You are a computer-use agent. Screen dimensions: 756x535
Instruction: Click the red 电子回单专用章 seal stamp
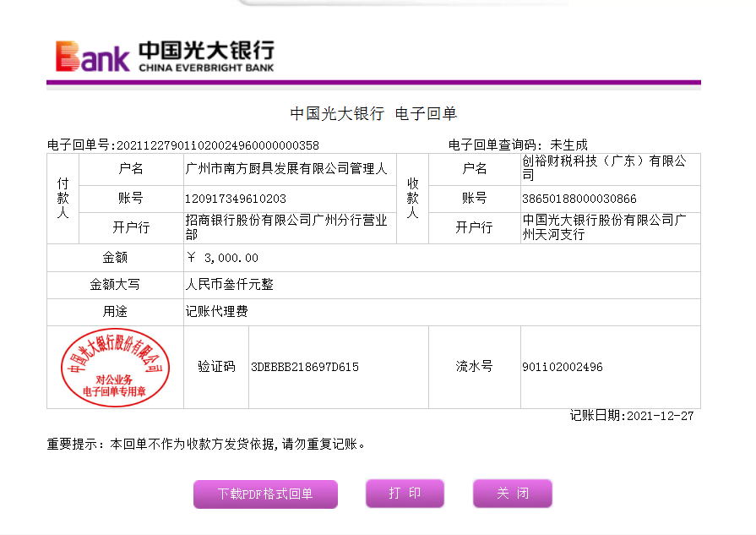point(115,367)
